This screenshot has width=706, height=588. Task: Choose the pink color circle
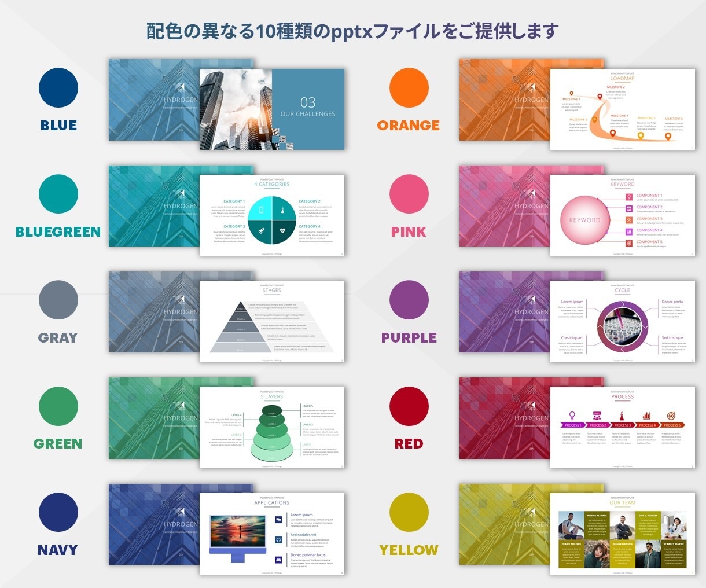409,194
